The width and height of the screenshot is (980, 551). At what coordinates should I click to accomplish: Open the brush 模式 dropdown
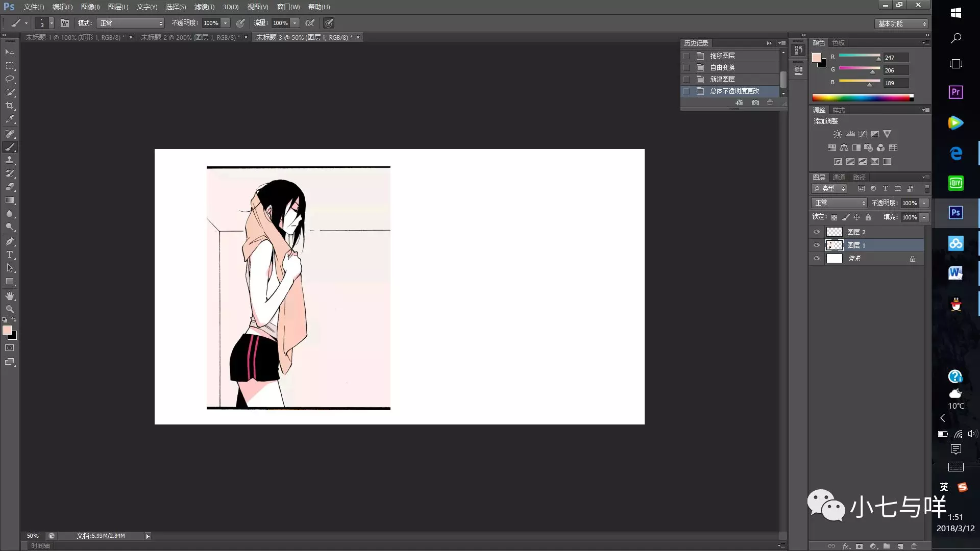coord(131,23)
